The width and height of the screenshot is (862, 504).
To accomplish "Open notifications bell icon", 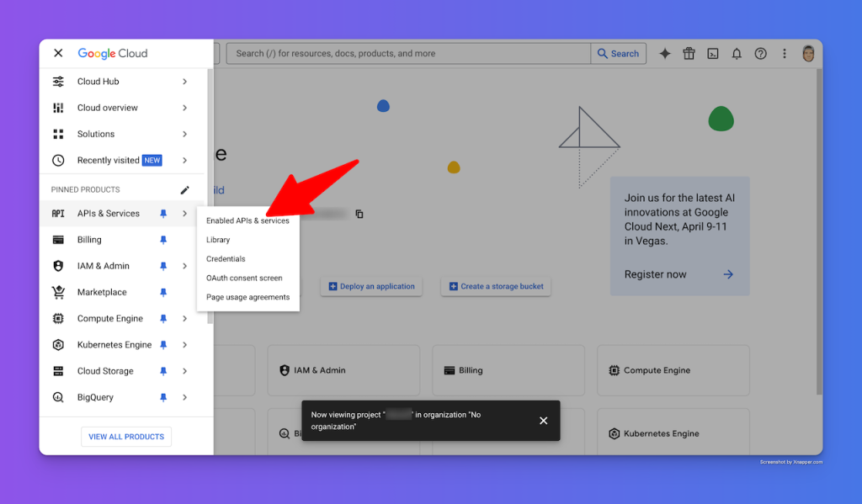I will pyautogui.click(x=737, y=53).
